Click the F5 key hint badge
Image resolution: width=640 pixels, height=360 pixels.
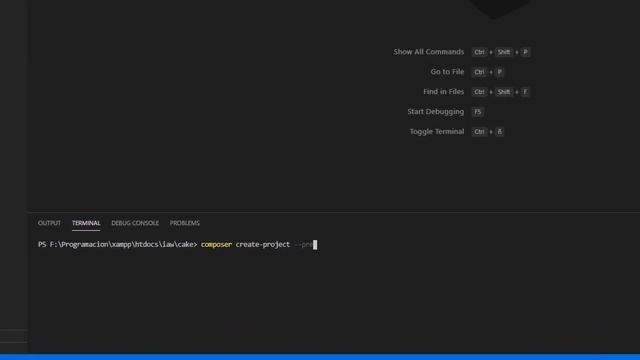point(478,112)
